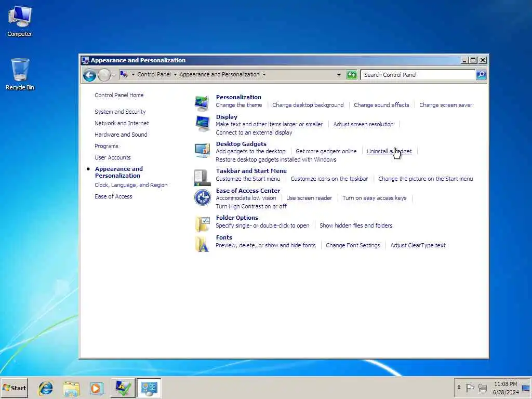Expand the arrow after Control Panel breadcrumb
Viewport: 532px width, 399px height.
[175, 74]
